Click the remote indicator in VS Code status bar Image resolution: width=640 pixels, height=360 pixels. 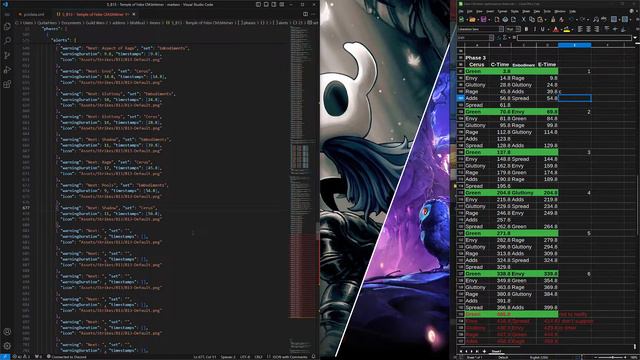point(4,357)
